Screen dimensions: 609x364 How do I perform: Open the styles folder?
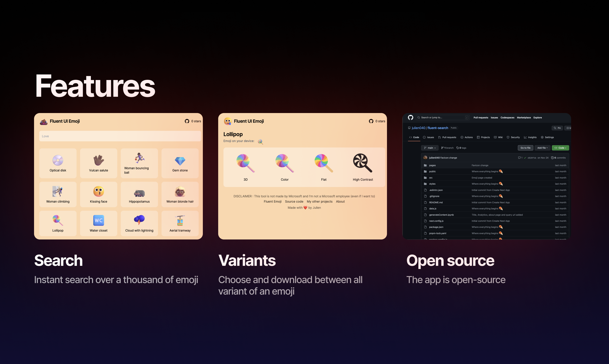(x=432, y=184)
